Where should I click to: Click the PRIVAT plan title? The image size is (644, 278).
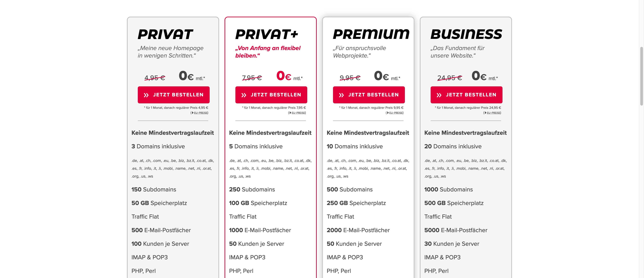click(x=165, y=34)
